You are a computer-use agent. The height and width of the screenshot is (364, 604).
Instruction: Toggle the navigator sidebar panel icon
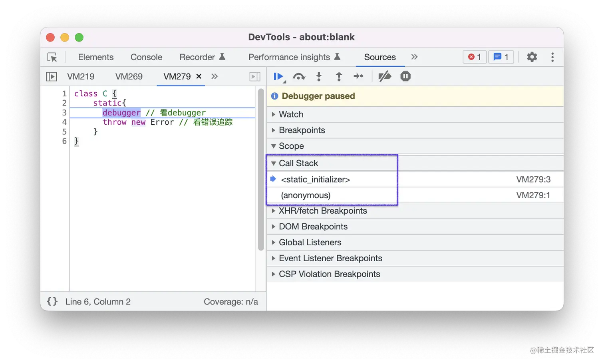point(51,76)
